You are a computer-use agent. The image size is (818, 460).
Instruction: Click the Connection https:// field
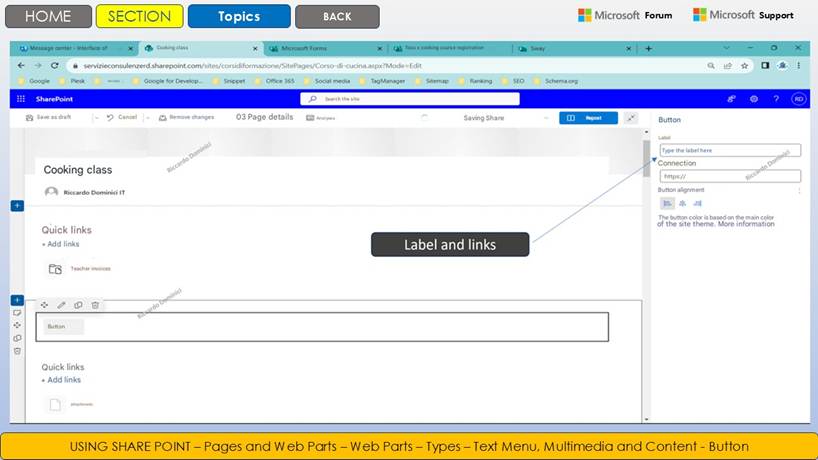(730, 176)
